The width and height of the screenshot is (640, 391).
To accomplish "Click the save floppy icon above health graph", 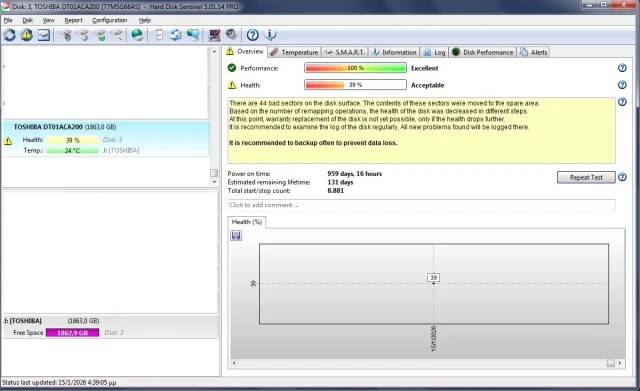I will (236, 235).
